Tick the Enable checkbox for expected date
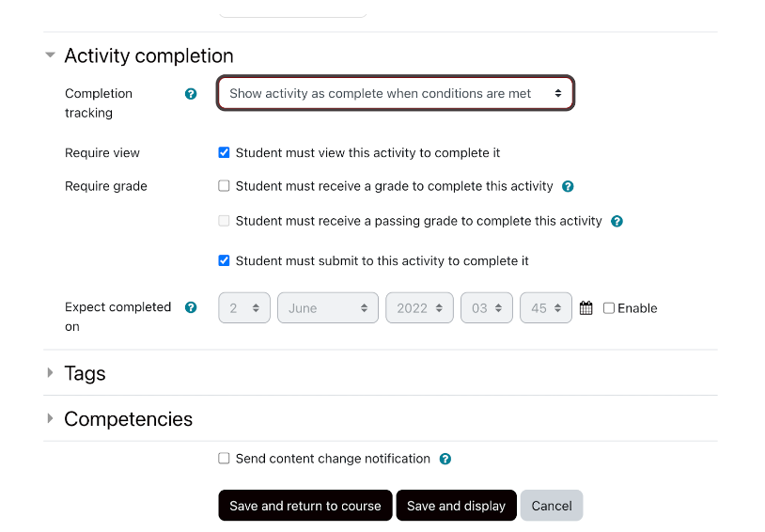Viewport: 765px width, 532px height. click(609, 308)
